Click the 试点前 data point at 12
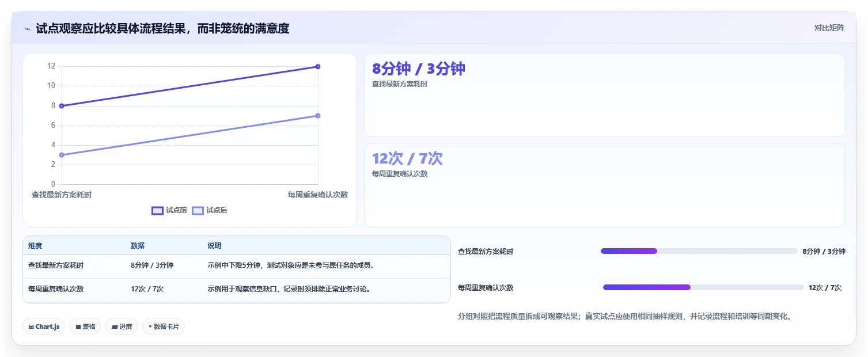 [x=318, y=67]
